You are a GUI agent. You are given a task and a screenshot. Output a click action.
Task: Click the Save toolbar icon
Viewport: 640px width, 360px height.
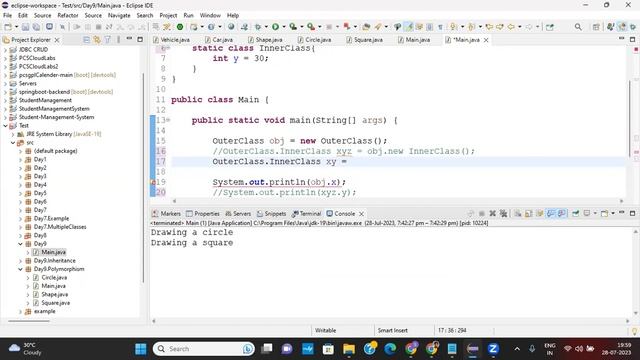(x=25, y=27)
